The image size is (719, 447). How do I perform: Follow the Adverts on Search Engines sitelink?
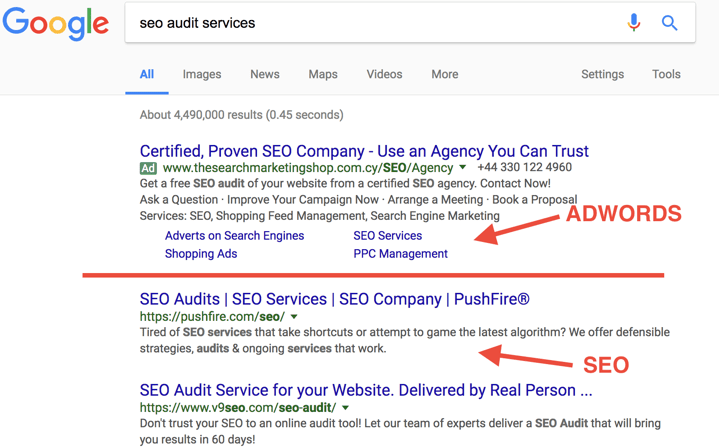tap(234, 236)
